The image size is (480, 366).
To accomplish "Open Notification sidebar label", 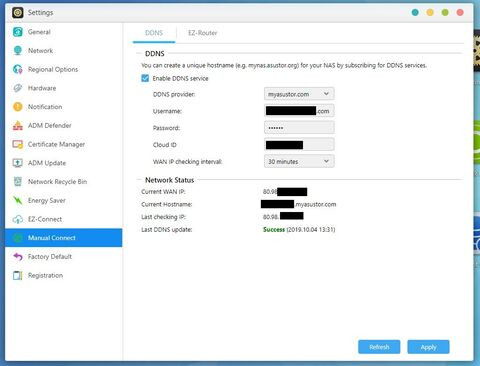I will pyautogui.click(x=45, y=107).
